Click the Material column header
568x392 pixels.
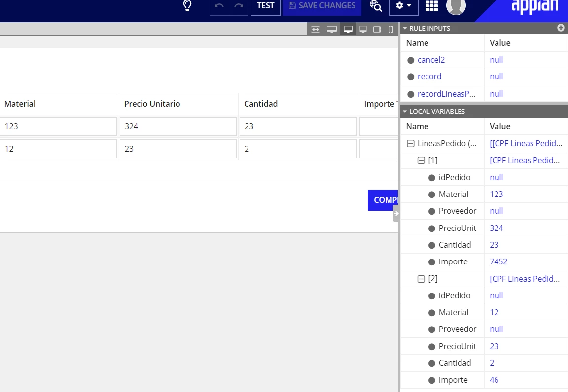point(20,104)
